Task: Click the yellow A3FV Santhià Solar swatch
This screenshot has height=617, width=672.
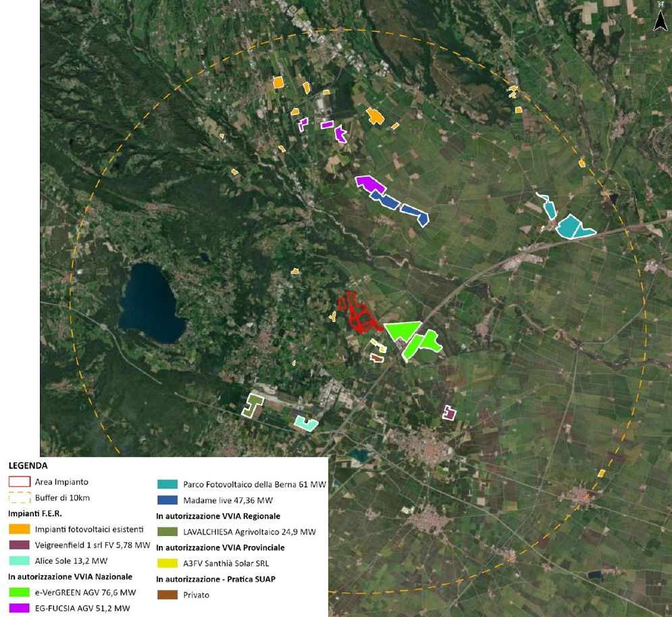Action: (167, 563)
